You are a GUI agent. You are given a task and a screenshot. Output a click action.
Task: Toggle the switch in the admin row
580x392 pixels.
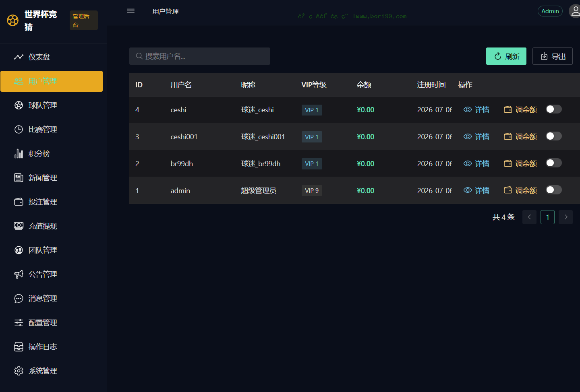click(x=554, y=190)
